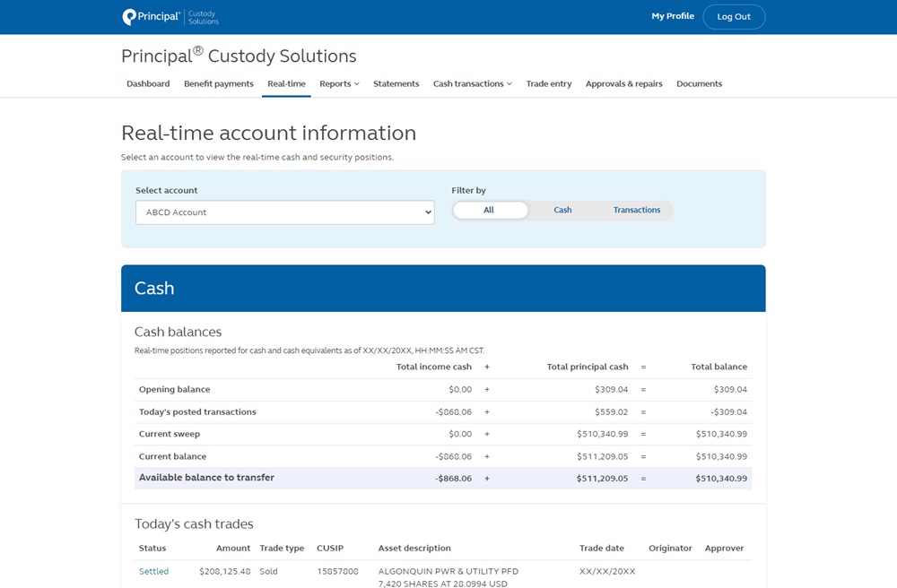Click the Custody Solutions wordmark
897x588 pixels.
(201, 16)
